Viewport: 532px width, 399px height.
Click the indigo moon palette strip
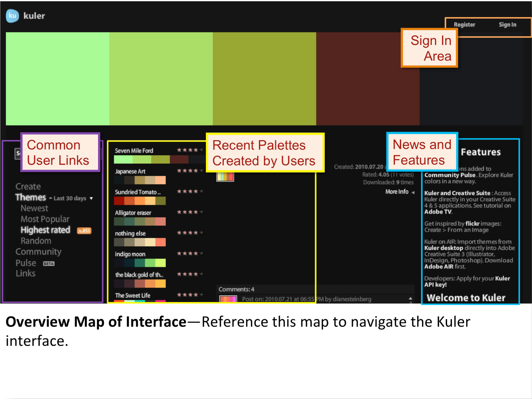140,263
